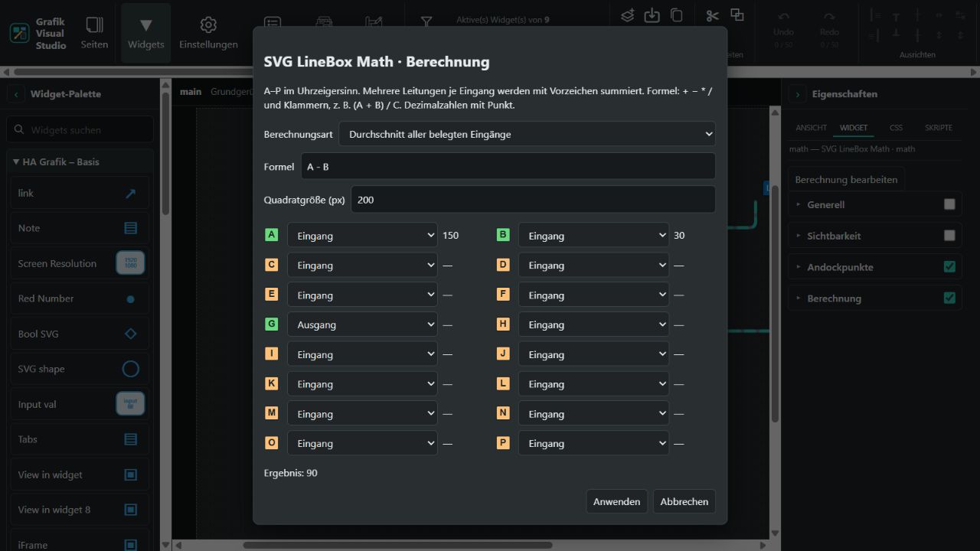Pick the SVG shape widget
This screenshot has height=551, width=980.
pos(80,369)
